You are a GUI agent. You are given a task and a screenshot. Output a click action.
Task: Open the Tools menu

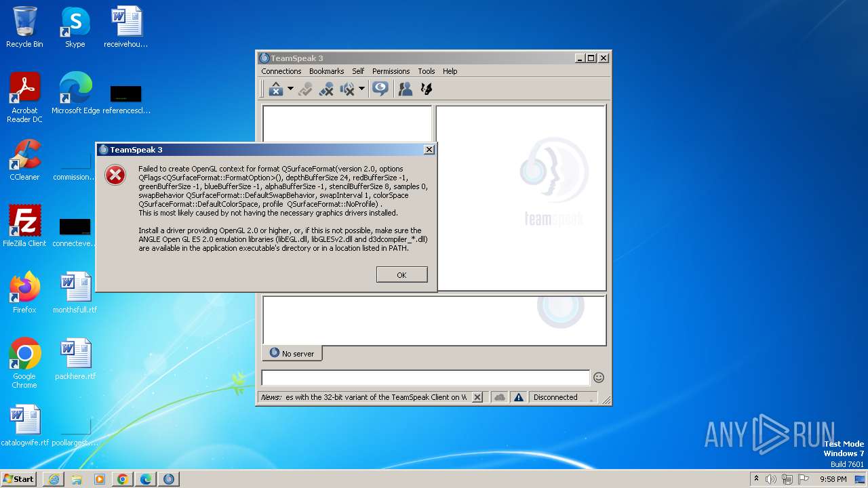[427, 71]
